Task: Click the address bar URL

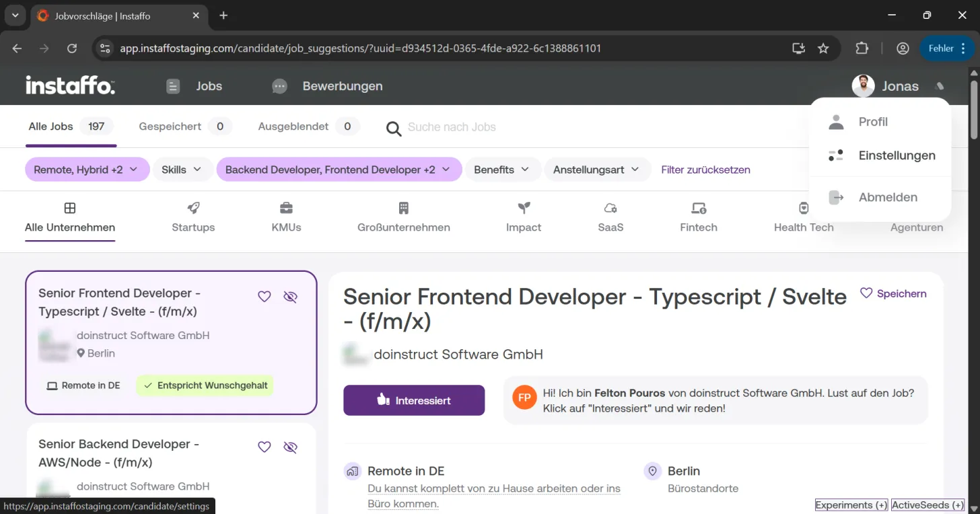Action: pyautogui.click(x=361, y=48)
